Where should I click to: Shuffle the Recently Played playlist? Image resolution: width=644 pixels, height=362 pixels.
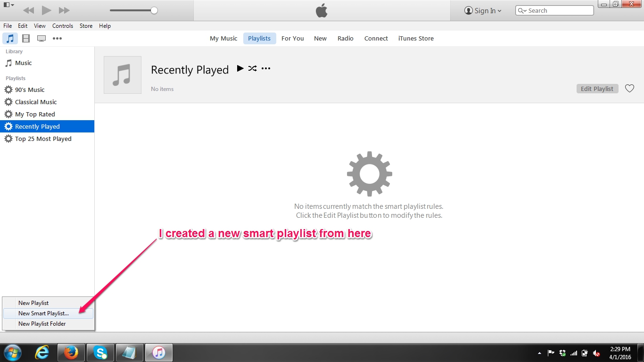click(x=253, y=68)
